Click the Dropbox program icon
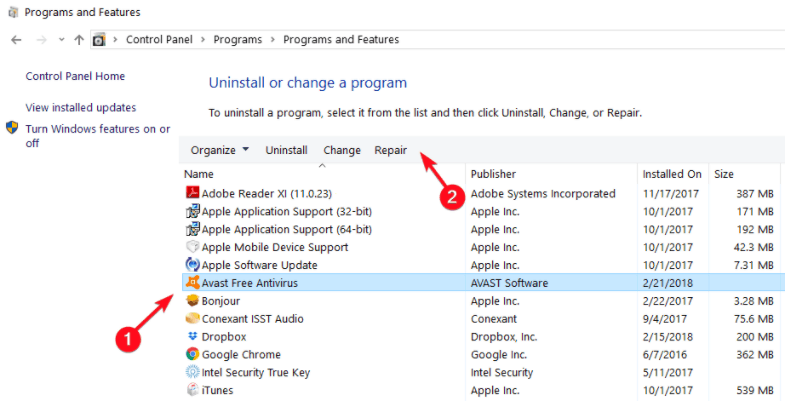The width and height of the screenshot is (791, 420). tap(192, 336)
